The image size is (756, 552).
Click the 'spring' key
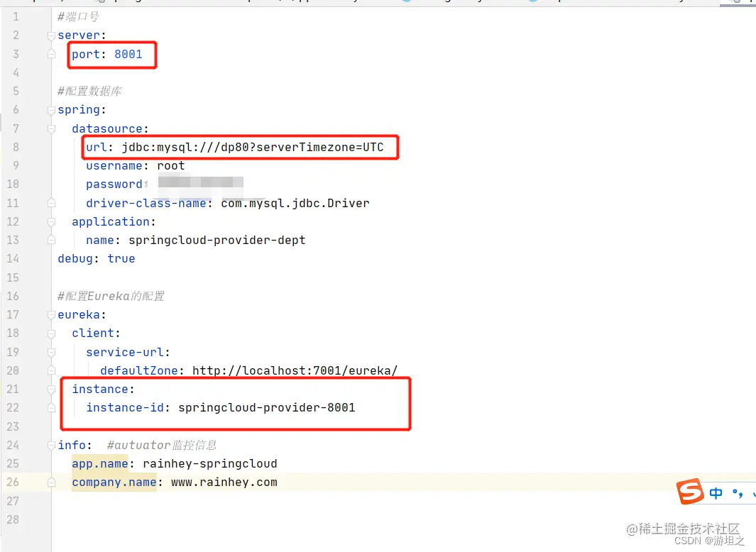[79, 111]
